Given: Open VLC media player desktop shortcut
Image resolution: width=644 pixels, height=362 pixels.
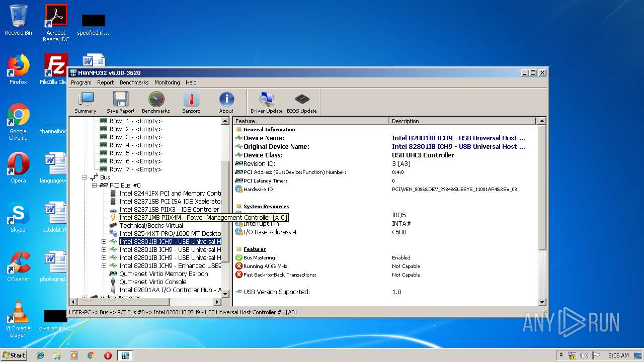Looking at the screenshot, I should 18,319.
